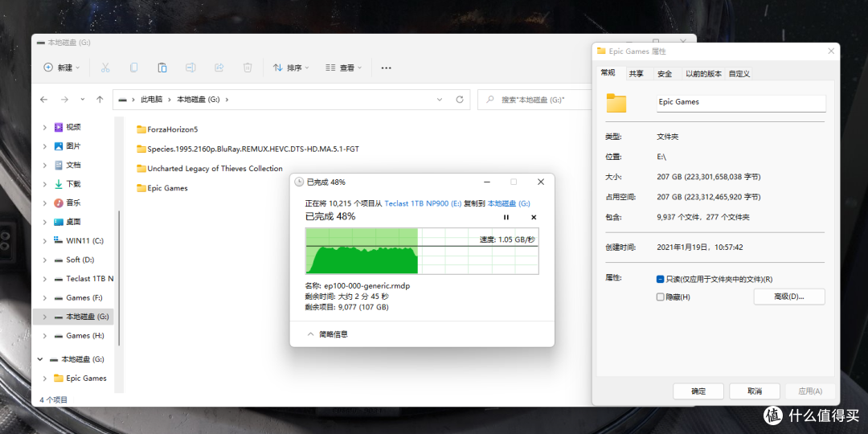Image resolution: width=868 pixels, height=434 pixels.
Task: Select the Games (F:) drive
Action: click(x=79, y=298)
